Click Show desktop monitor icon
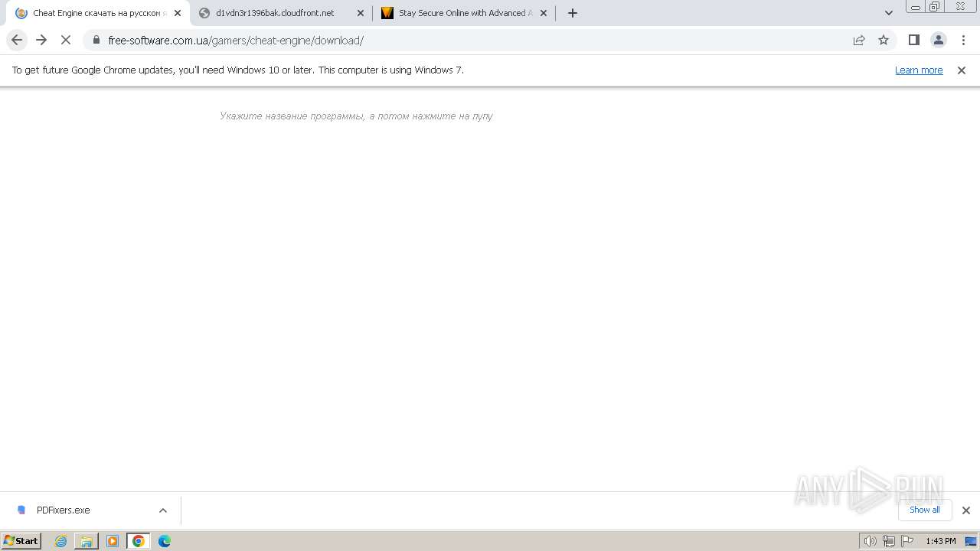Viewport: 980px width, 551px height. pos(972,541)
